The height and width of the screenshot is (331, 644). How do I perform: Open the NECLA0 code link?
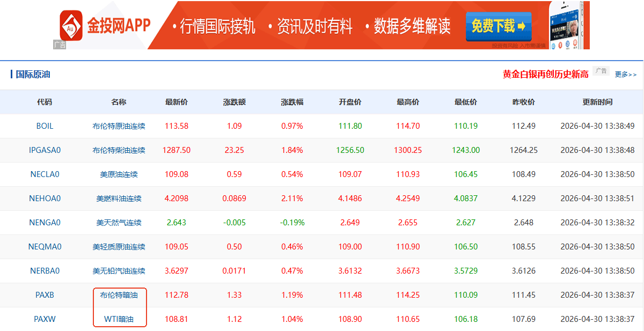pos(45,174)
